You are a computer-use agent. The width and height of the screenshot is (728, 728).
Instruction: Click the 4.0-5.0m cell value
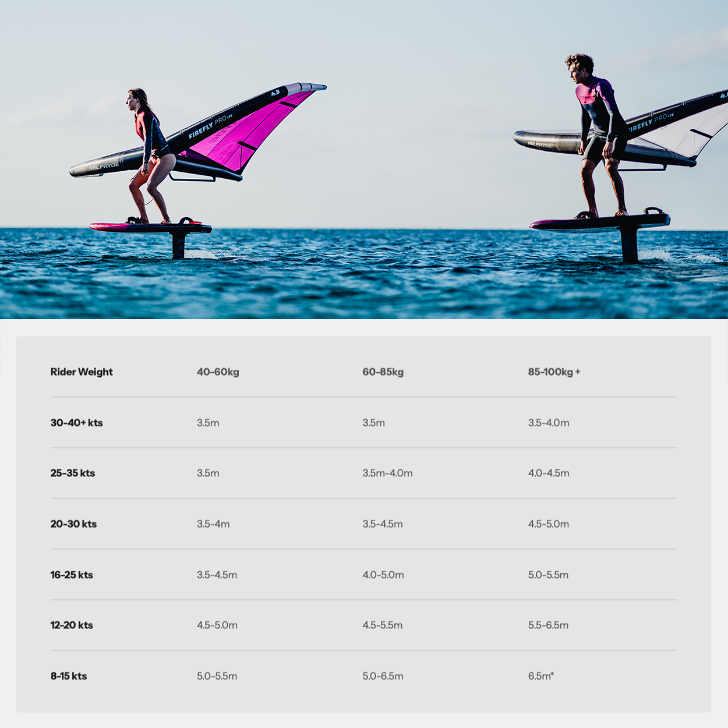pos(383,575)
